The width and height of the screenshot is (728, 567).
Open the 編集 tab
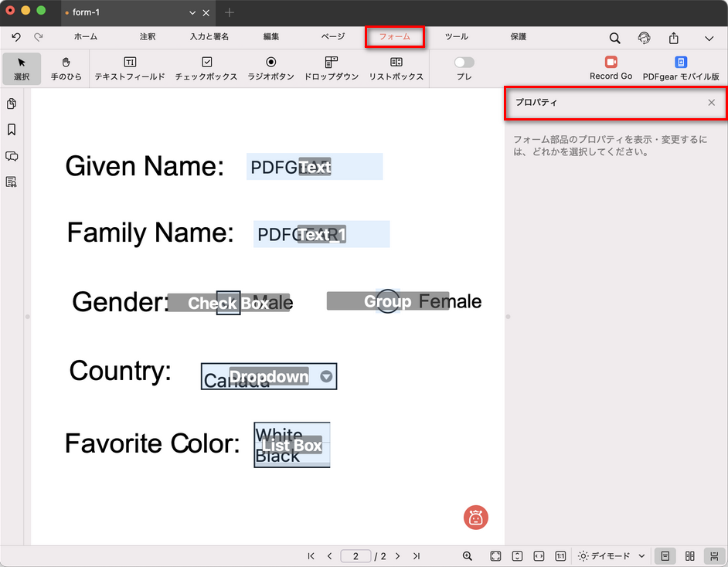click(x=271, y=37)
